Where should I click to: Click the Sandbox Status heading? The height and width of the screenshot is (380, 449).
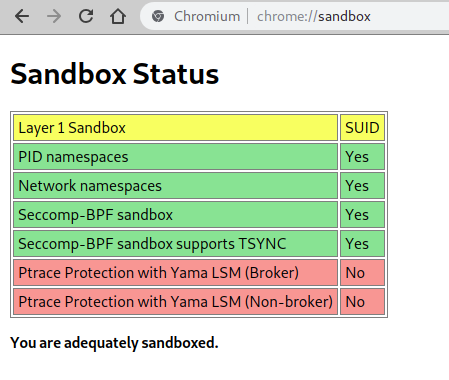click(x=115, y=74)
